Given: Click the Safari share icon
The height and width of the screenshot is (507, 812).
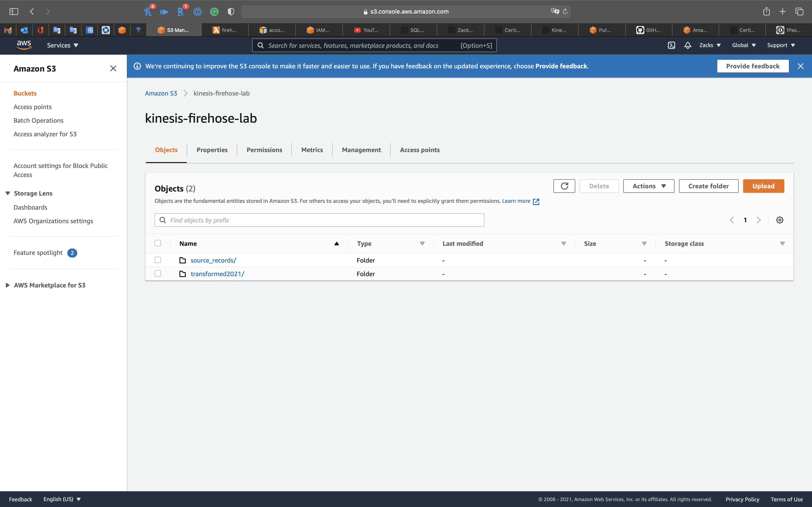Looking at the screenshot, I should [766, 11].
